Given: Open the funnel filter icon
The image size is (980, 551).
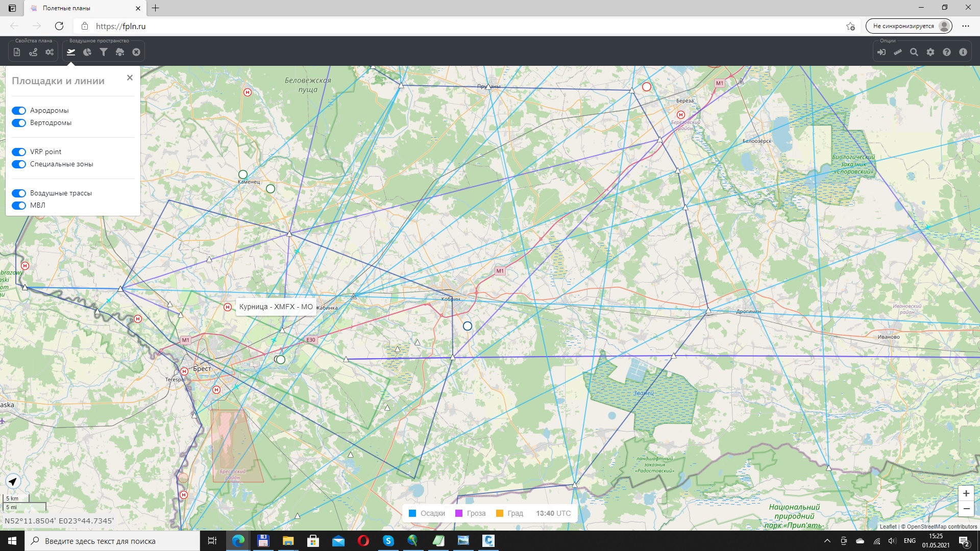Looking at the screenshot, I should pyautogui.click(x=104, y=52).
